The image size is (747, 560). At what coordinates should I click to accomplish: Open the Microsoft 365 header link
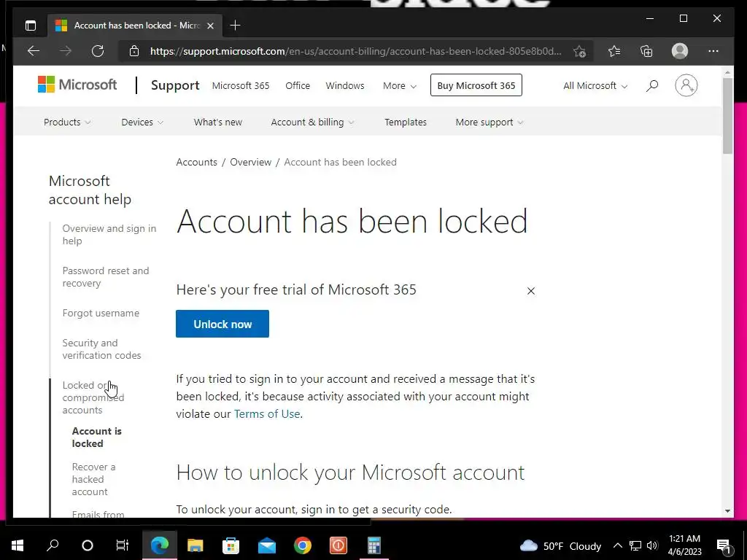(x=241, y=86)
